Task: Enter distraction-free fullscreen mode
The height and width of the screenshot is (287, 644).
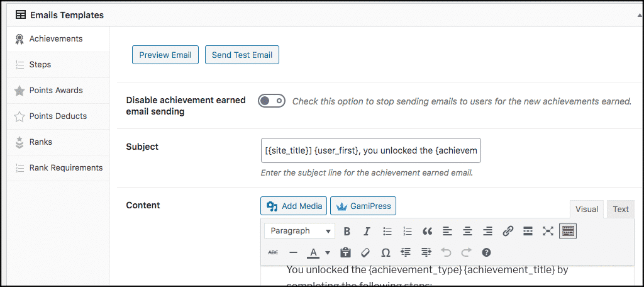Action: click(x=548, y=231)
